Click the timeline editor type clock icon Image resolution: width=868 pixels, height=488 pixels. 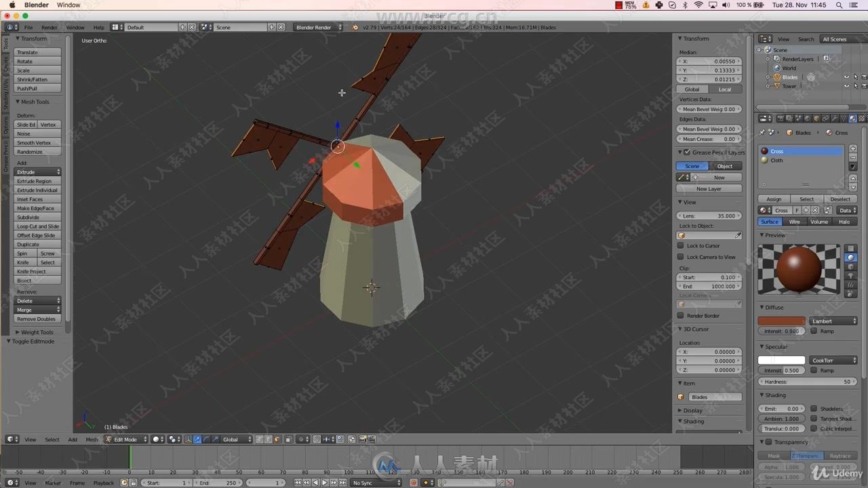[12, 483]
